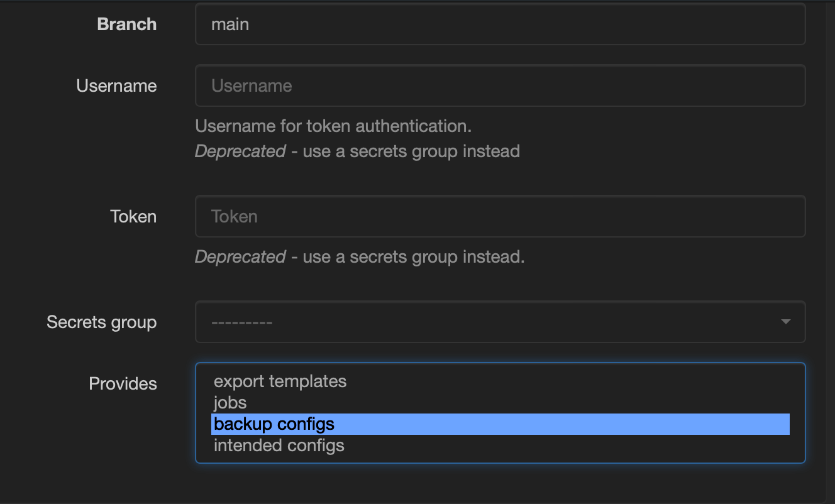The image size is (835, 504).
Task: Choose intended configs in Provides list
Action: point(279,446)
